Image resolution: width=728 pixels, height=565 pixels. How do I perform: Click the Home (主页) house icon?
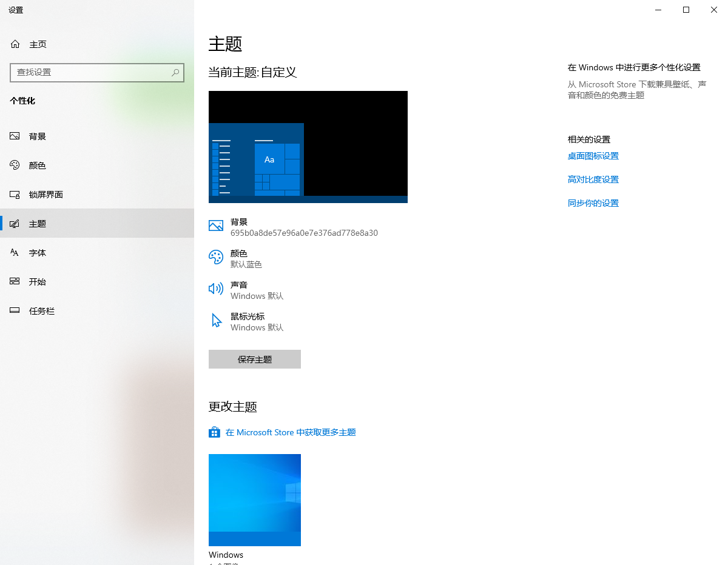tap(15, 44)
